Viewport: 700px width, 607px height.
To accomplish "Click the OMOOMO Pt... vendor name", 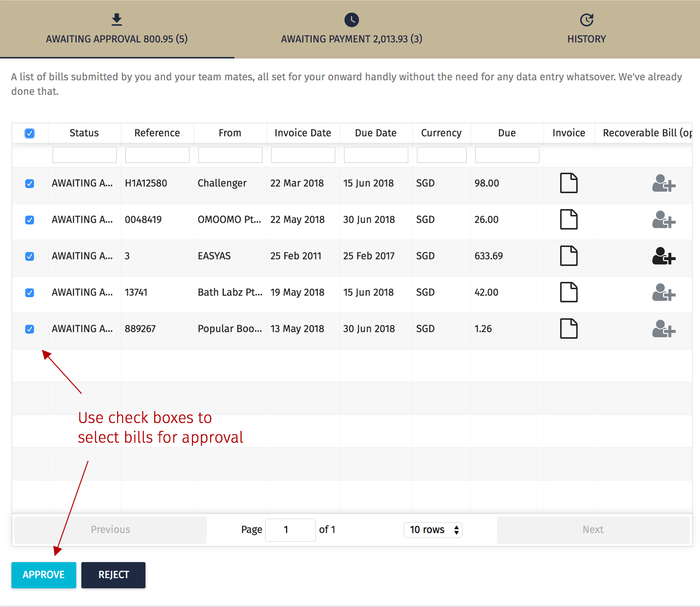I will tap(229, 219).
